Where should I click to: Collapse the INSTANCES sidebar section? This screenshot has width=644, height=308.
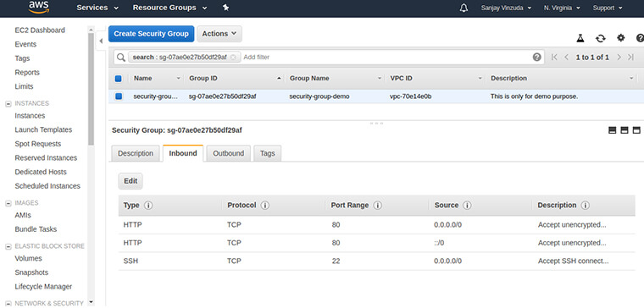8,104
